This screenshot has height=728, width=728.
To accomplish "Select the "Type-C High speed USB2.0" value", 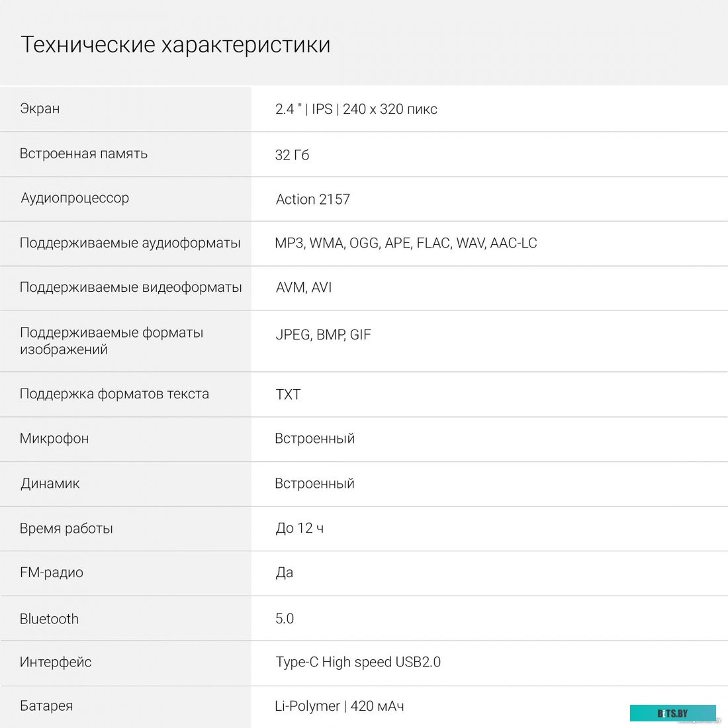I will coord(358,662).
